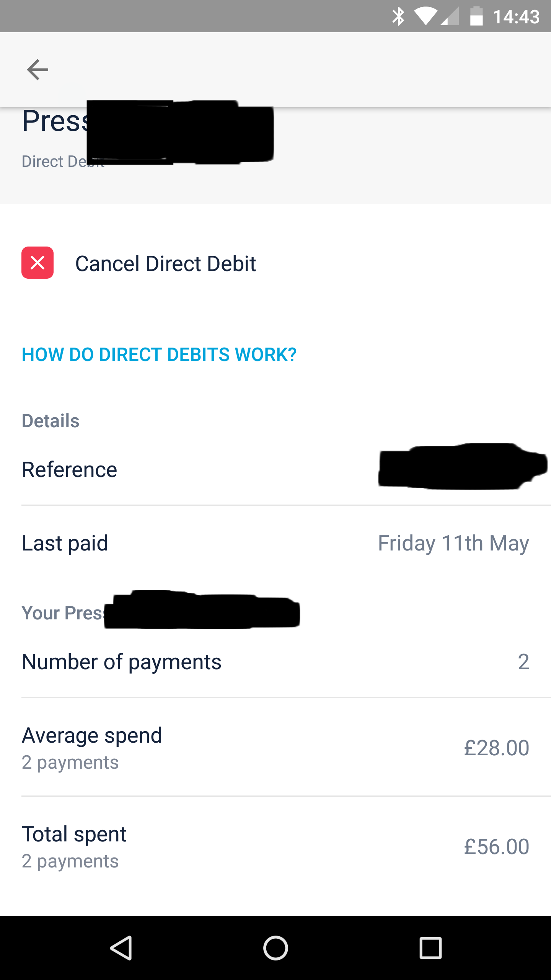
Task: Select Cancel Direct Debit option
Action: coord(165,263)
